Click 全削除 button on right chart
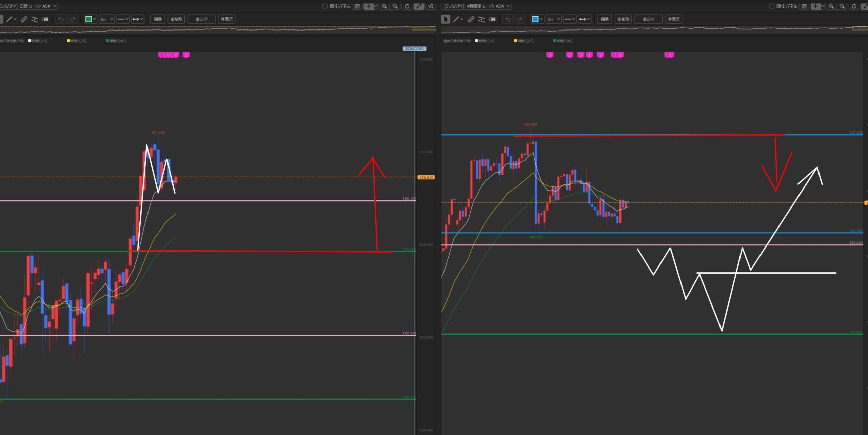 (623, 19)
